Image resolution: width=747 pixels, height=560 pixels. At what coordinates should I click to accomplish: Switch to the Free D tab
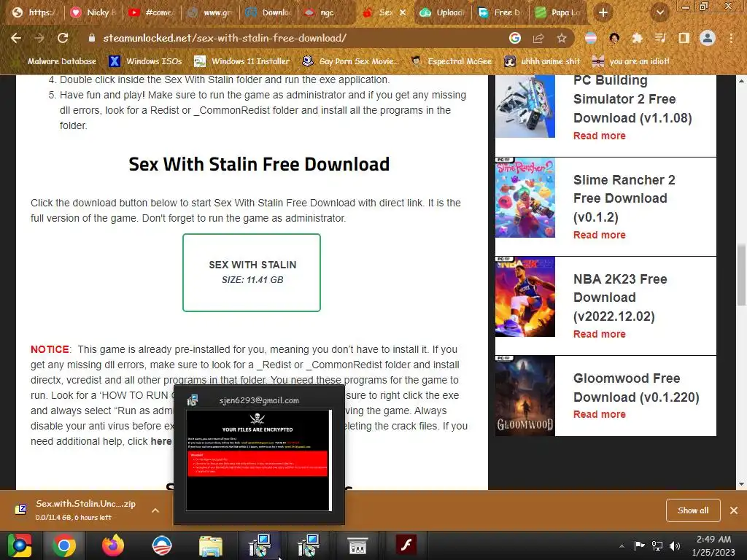point(500,12)
